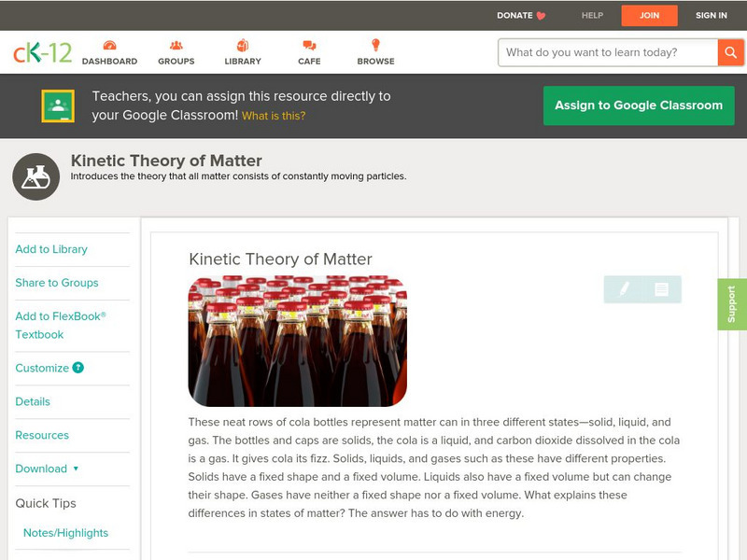Viewport: 747px width, 560px height.
Task: Click the BROWSE menu label
Action: click(376, 62)
